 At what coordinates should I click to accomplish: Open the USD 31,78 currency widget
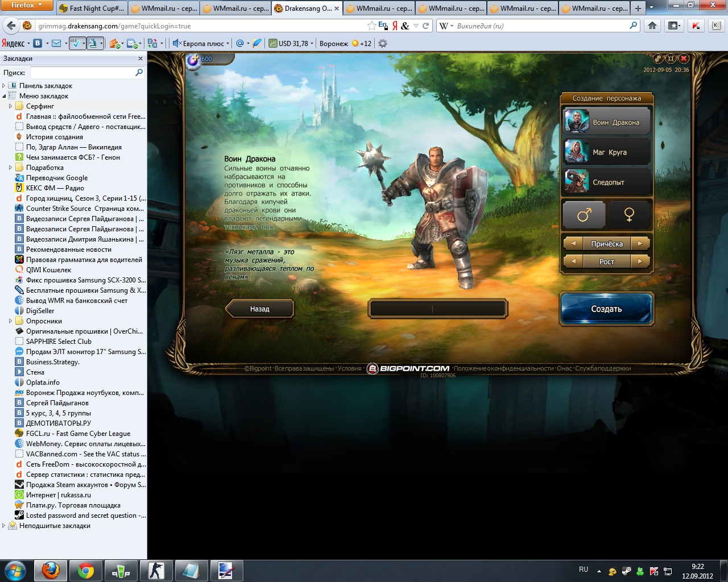coord(291,43)
